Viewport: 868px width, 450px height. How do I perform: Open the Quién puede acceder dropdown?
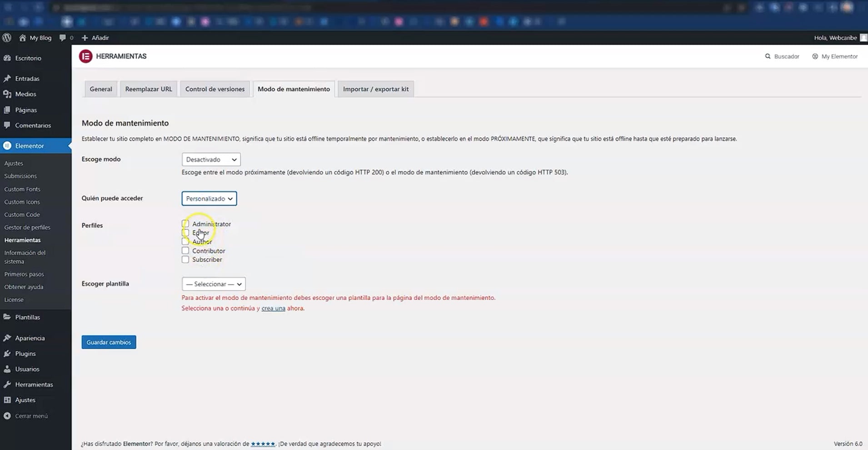[x=209, y=198]
